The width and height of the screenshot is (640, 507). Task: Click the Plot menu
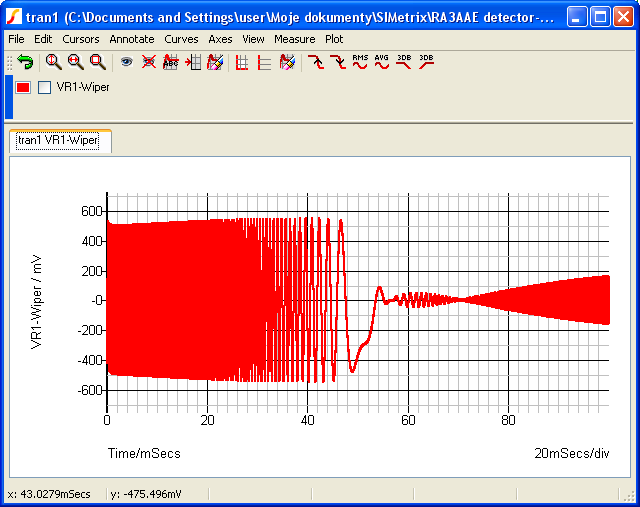[x=334, y=39]
